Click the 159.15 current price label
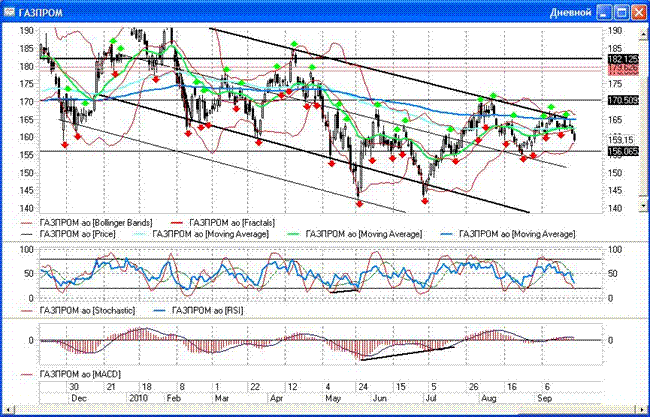The image size is (650, 417). pyautogui.click(x=621, y=140)
